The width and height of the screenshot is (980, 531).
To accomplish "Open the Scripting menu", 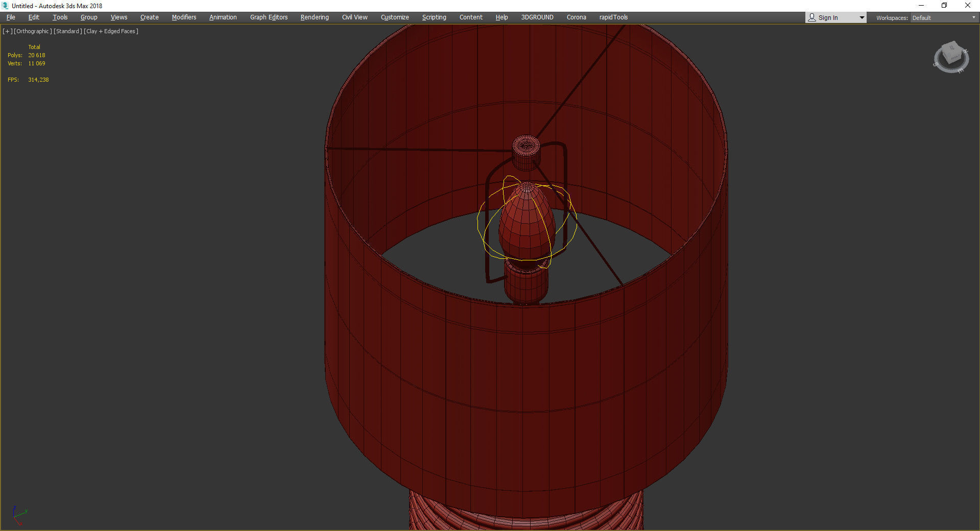I will pos(434,17).
